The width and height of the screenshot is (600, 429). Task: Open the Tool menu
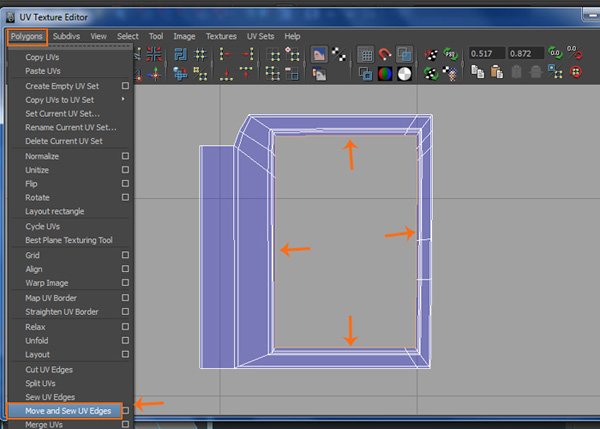(156, 36)
